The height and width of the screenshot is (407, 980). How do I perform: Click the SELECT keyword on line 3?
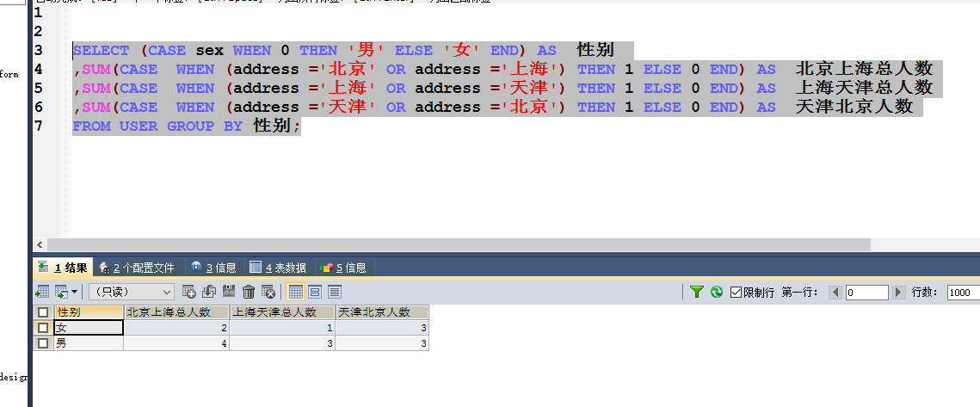pos(102,51)
